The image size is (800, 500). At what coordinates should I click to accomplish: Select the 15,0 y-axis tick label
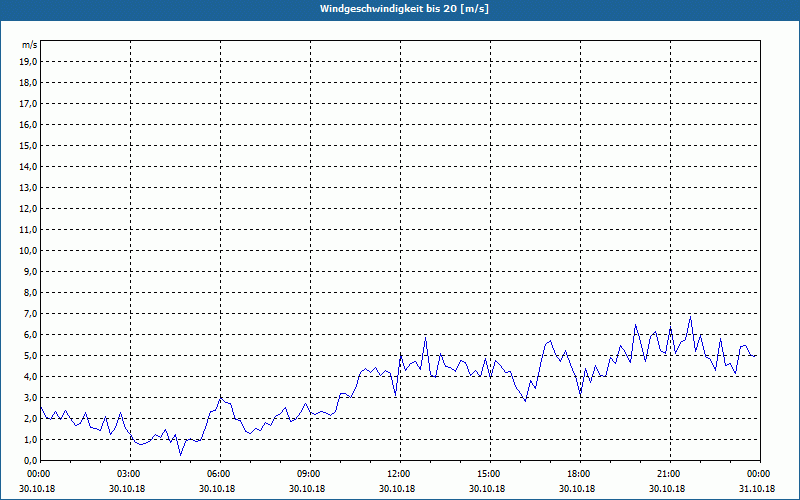point(29,145)
